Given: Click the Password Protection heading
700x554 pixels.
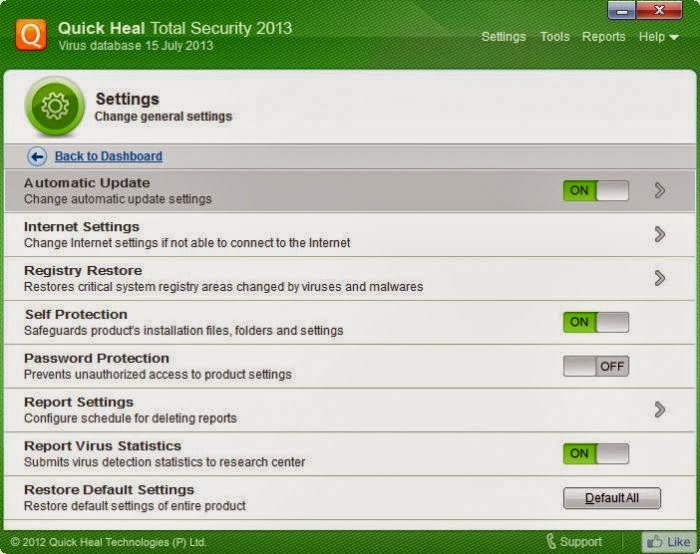Looking at the screenshot, I should pos(96,358).
